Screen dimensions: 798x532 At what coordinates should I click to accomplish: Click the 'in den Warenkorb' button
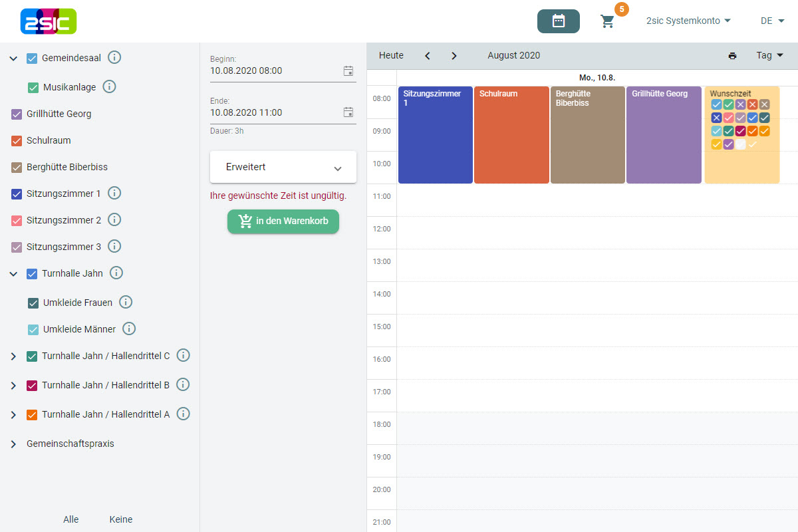[x=283, y=221]
